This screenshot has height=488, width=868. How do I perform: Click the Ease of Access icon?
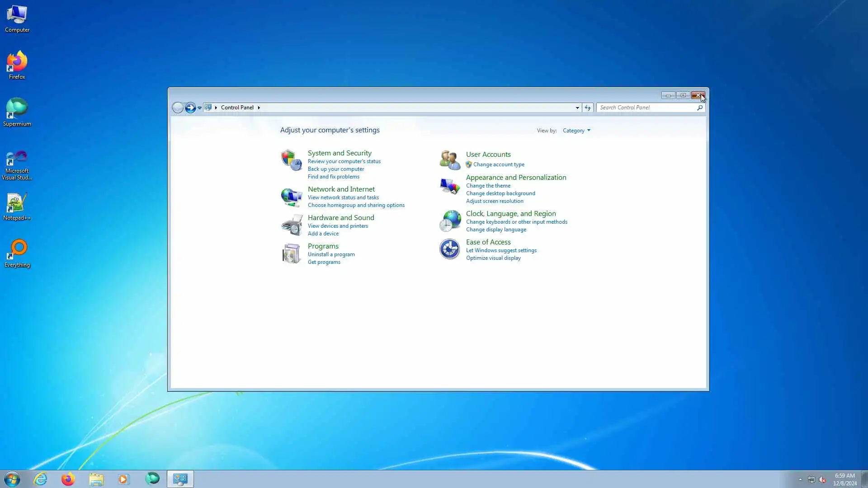click(449, 249)
